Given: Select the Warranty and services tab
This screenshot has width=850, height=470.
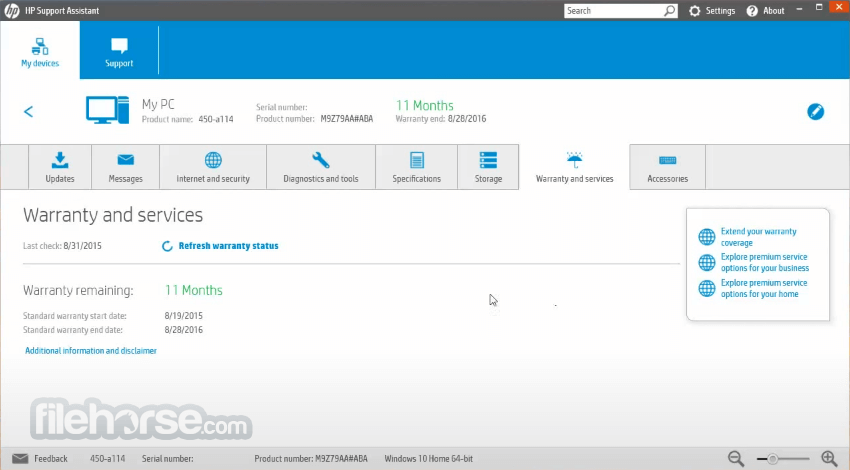Looking at the screenshot, I should click(x=575, y=167).
